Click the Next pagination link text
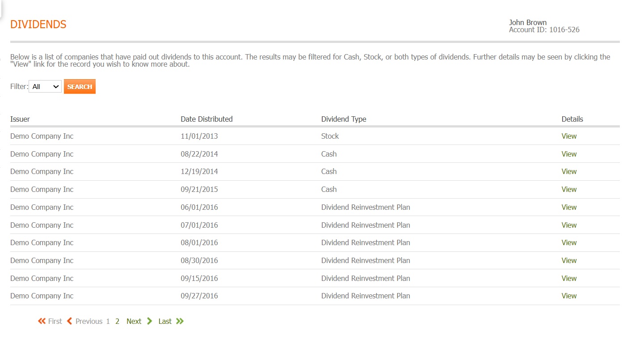 (134, 321)
